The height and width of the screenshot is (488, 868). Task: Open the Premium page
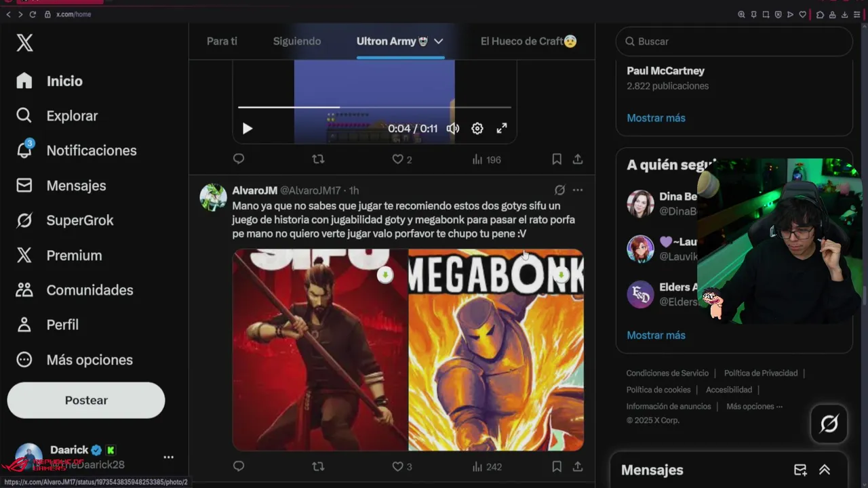coord(59,256)
